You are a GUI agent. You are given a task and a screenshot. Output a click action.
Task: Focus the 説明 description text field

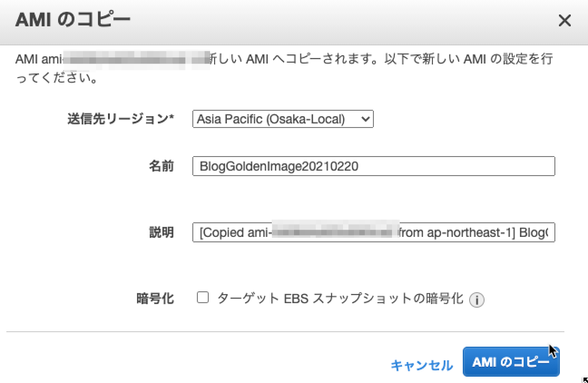(x=373, y=232)
